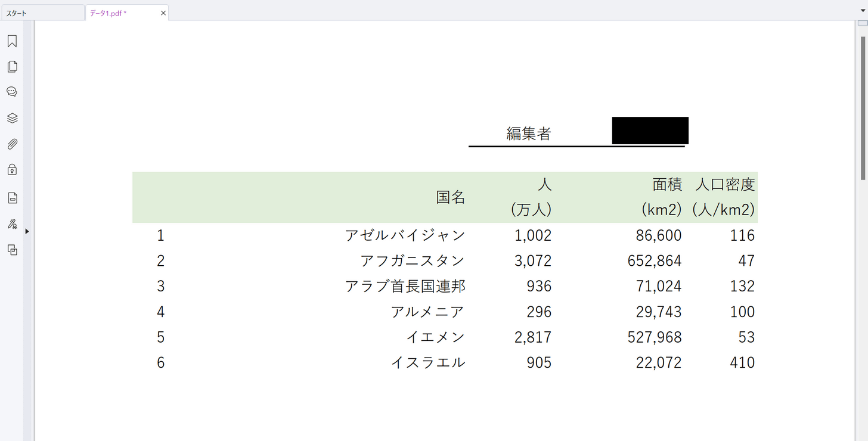
Task: Click the 編集者 label
Action: 529,133
